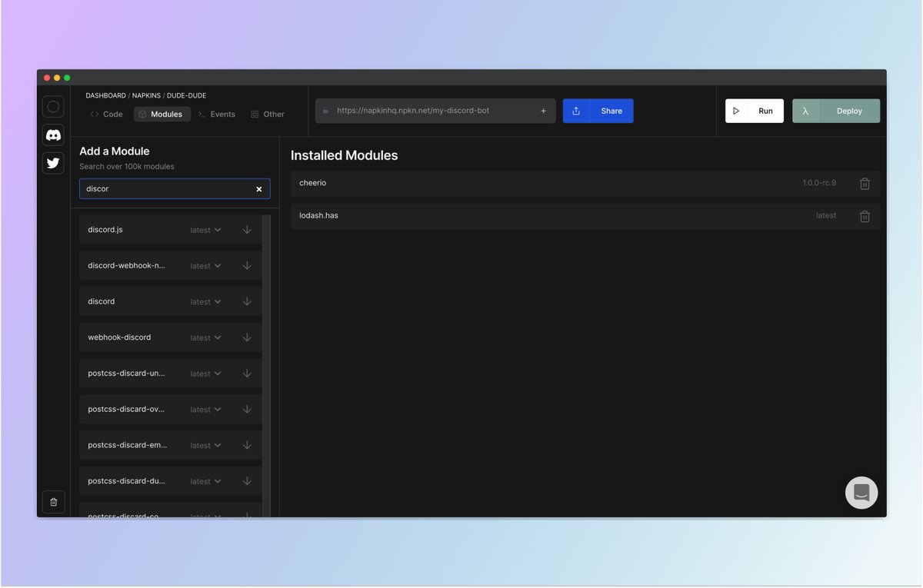Click the napkin URL address field

pyautogui.click(x=435, y=111)
